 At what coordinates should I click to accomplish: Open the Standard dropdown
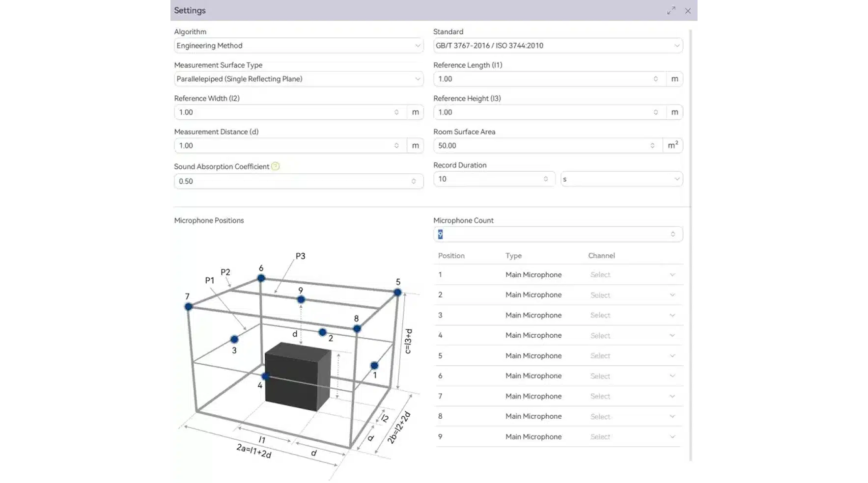(x=558, y=46)
